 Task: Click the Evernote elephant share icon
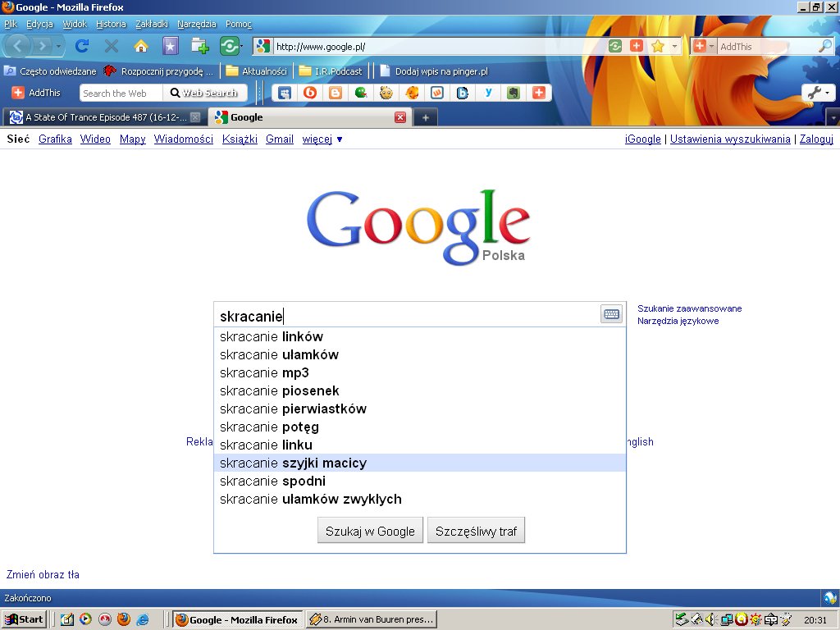[x=514, y=93]
